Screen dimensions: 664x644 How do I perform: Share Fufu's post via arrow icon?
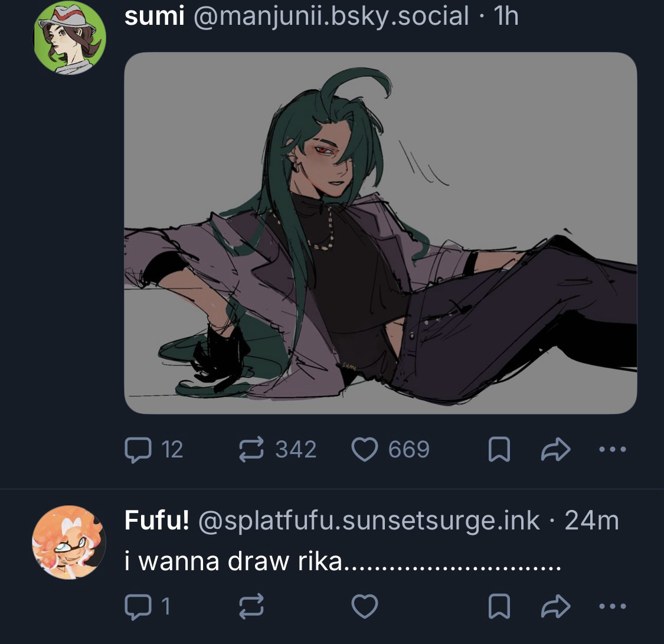tap(555, 606)
